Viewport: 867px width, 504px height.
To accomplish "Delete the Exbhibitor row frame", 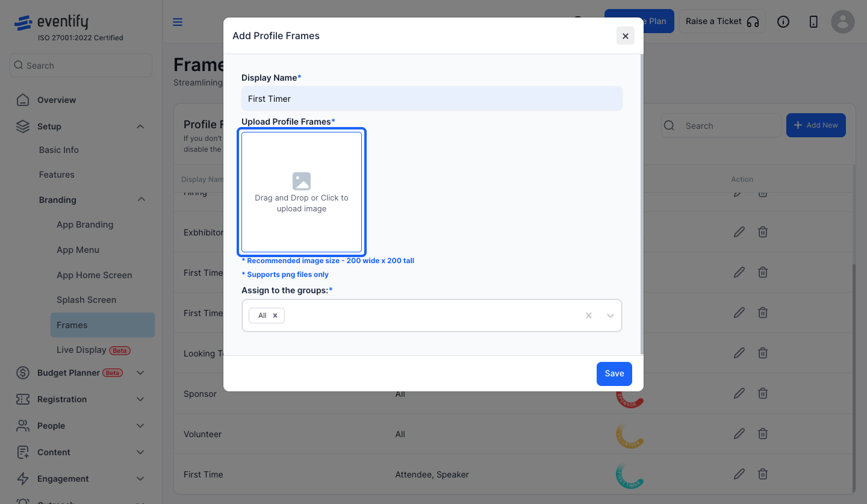I will point(763,232).
